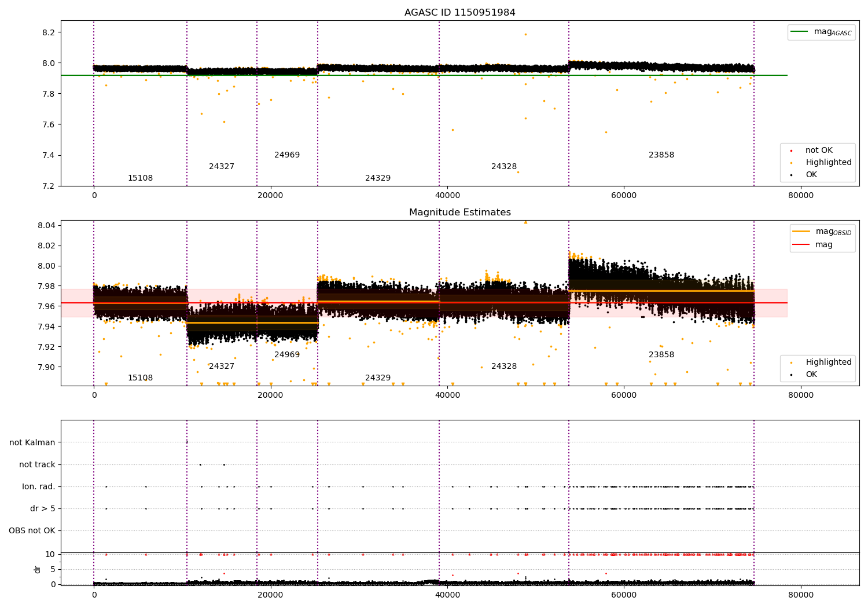
Task: Click OBSID label 15108 in the AGASC plot
Action: (x=140, y=178)
